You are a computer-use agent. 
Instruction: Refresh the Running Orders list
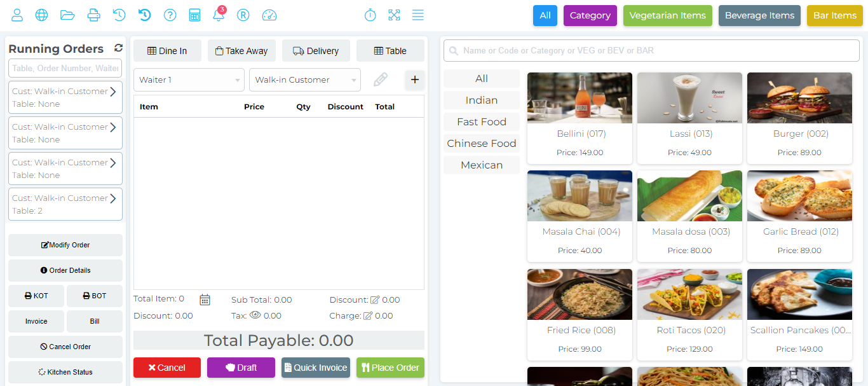click(118, 48)
